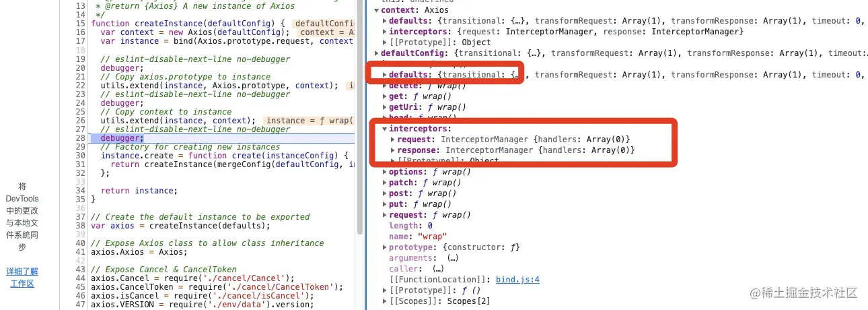The height and width of the screenshot is (310, 868).
Task: Expand the 'getUri: ƒ wrap()' property
Action: click(385, 107)
